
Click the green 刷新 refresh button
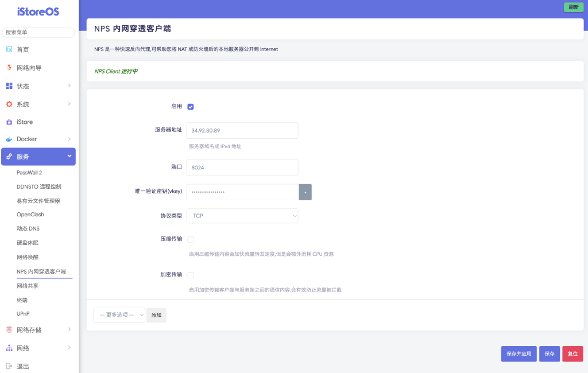[574, 7]
